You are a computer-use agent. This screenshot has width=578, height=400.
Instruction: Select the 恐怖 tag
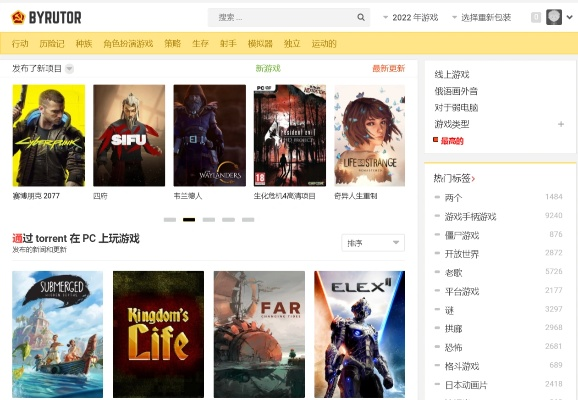click(x=453, y=347)
